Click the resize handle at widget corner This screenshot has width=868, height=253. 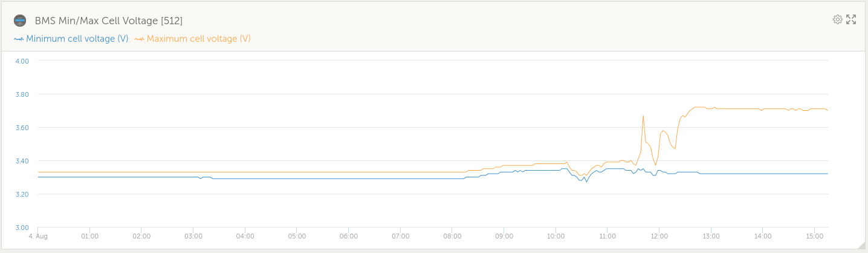861,245
